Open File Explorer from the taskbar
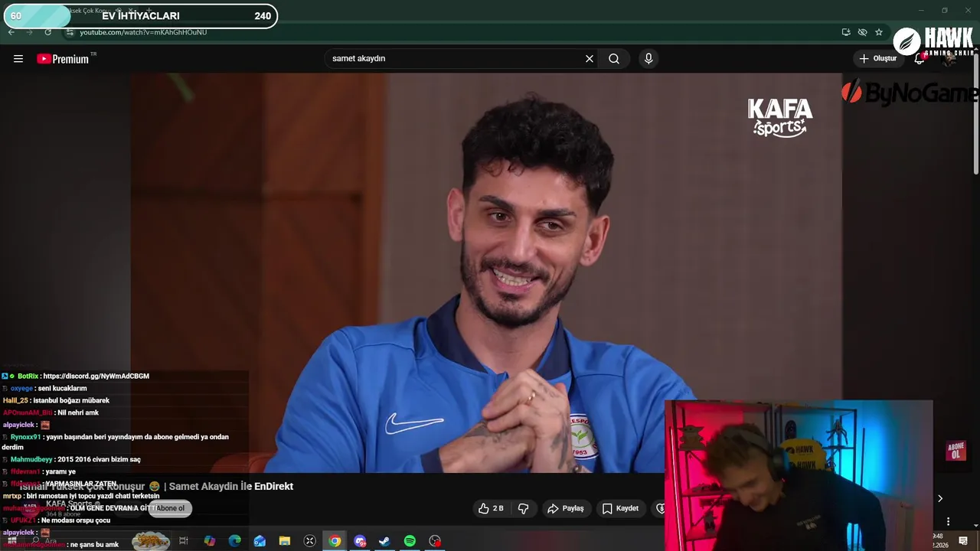Screen dimensions: 980x551 (285, 541)
